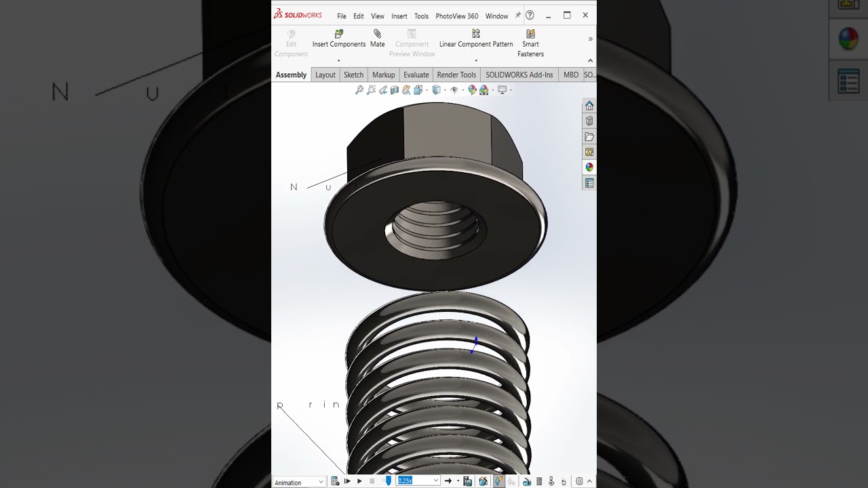Activate Zoom to Area icon
The width and height of the screenshot is (868, 488).
point(372,89)
